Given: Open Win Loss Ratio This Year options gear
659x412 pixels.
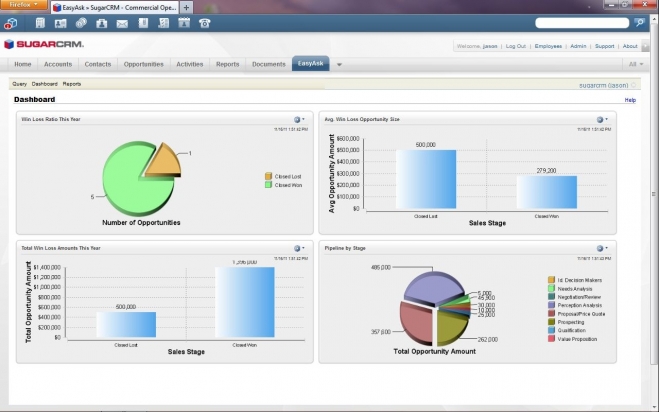Looking at the screenshot, I should coord(298,119).
